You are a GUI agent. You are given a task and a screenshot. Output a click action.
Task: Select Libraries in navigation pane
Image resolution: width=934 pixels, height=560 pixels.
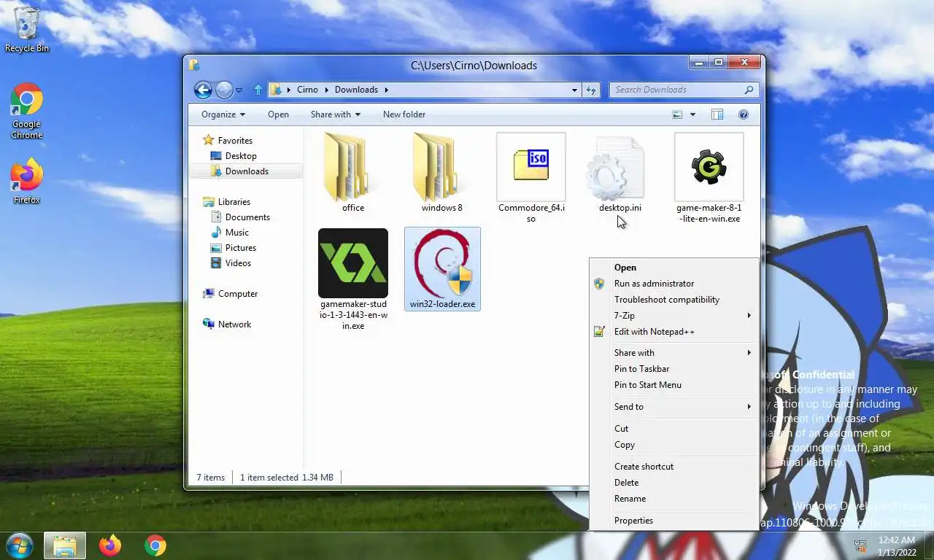pos(227,202)
